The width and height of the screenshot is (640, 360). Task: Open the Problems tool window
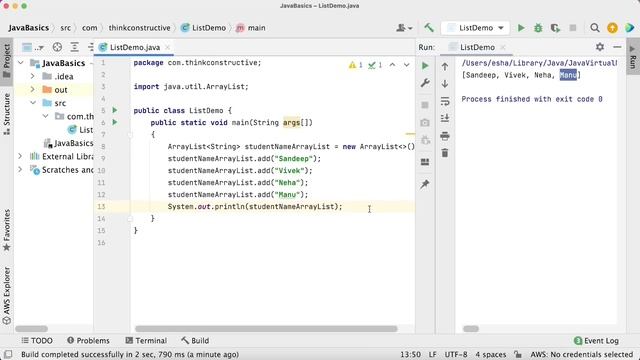[x=88, y=340]
